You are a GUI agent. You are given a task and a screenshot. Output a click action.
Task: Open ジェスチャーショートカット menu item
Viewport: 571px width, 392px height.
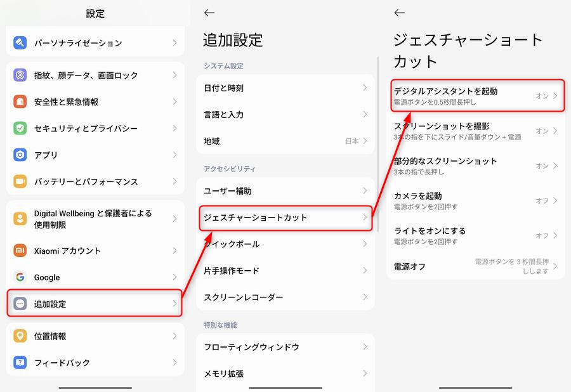click(x=284, y=218)
